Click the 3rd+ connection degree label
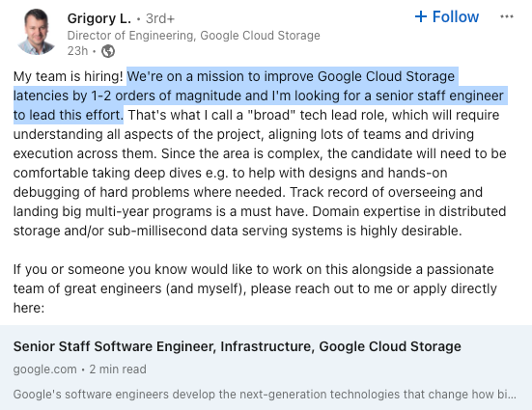 tap(160, 18)
